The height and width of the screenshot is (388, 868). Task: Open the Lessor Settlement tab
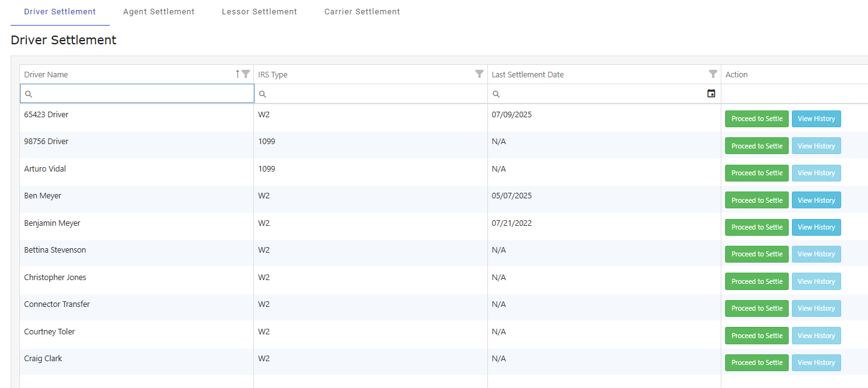[259, 12]
